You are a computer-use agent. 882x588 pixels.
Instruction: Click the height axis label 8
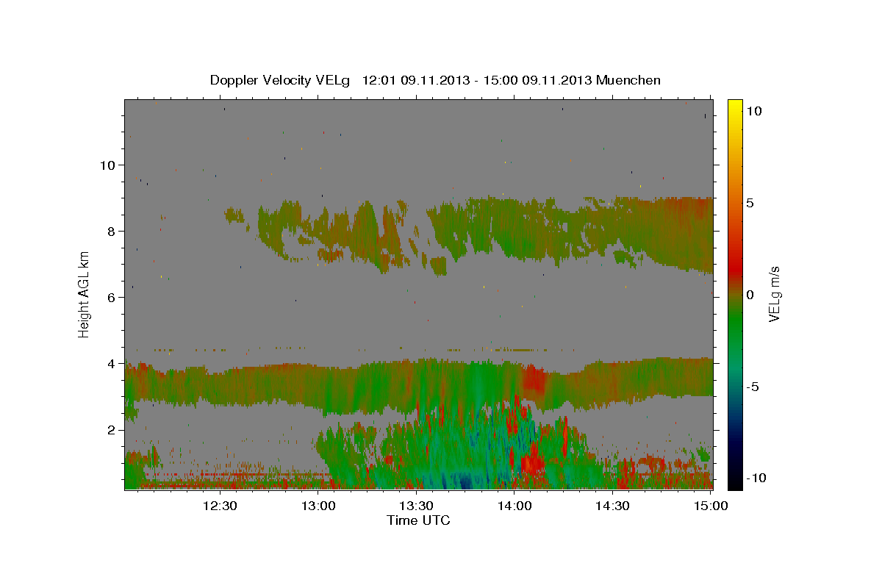click(112, 231)
